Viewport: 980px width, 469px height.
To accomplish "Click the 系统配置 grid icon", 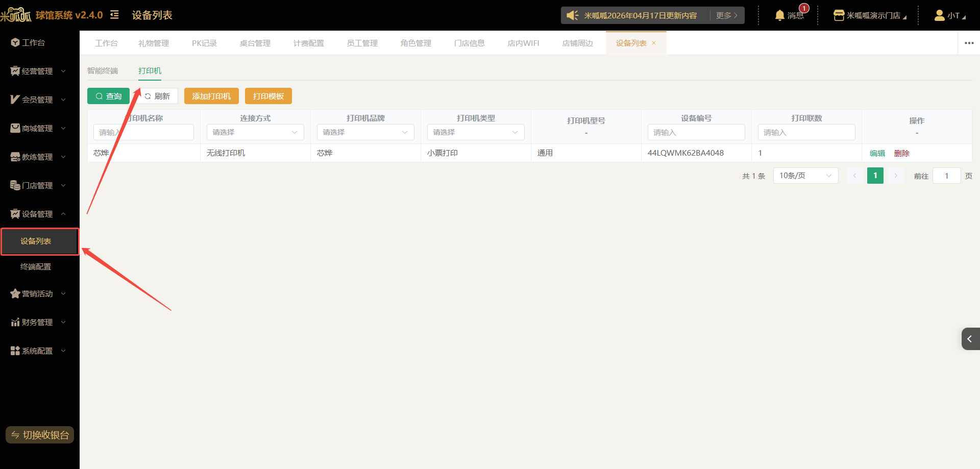I will click(x=15, y=351).
